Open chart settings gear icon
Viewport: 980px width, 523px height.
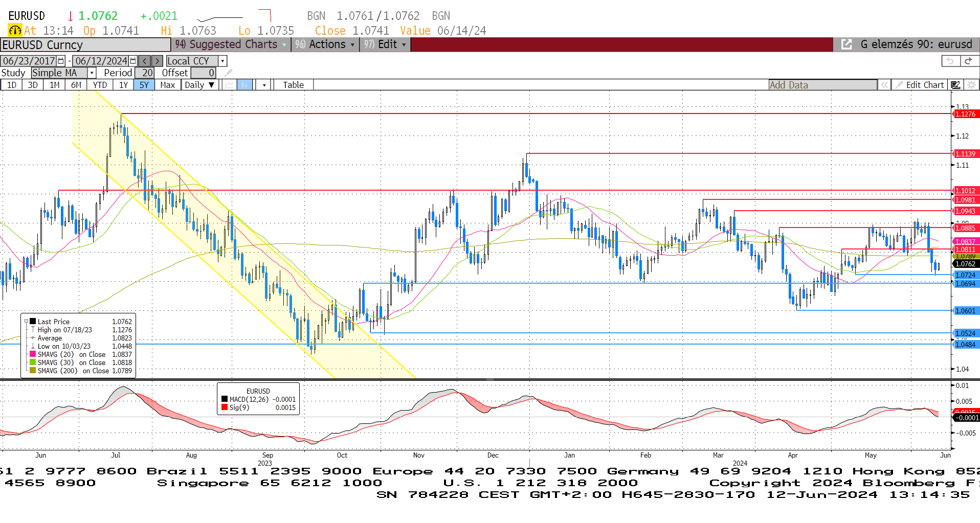point(971,85)
